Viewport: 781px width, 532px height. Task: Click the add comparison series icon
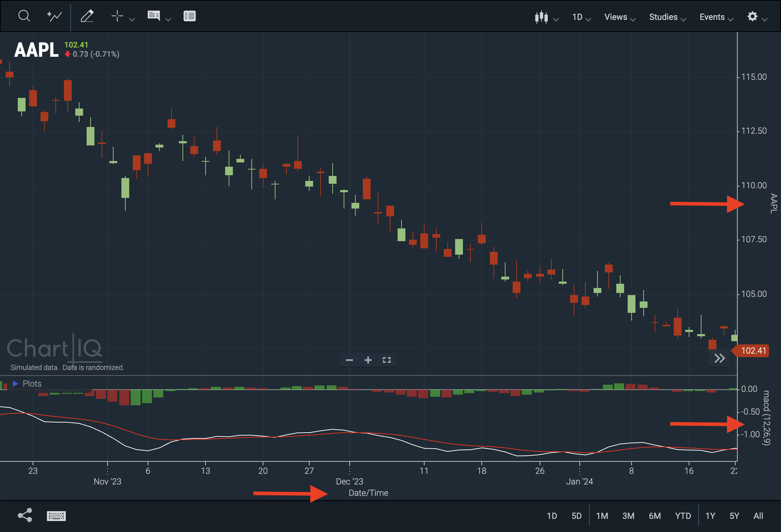click(54, 16)
